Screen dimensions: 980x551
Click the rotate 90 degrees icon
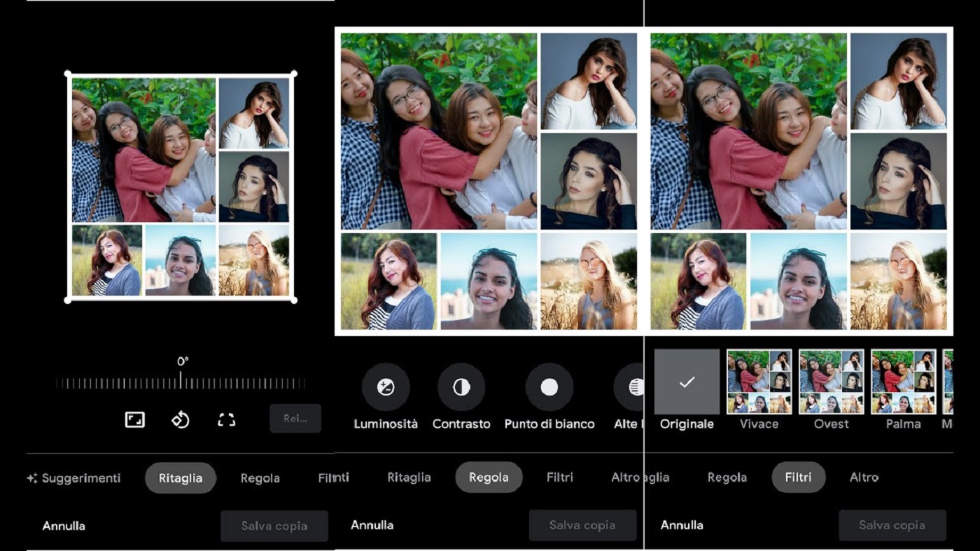pyautogui.click(x=181, y=419)
